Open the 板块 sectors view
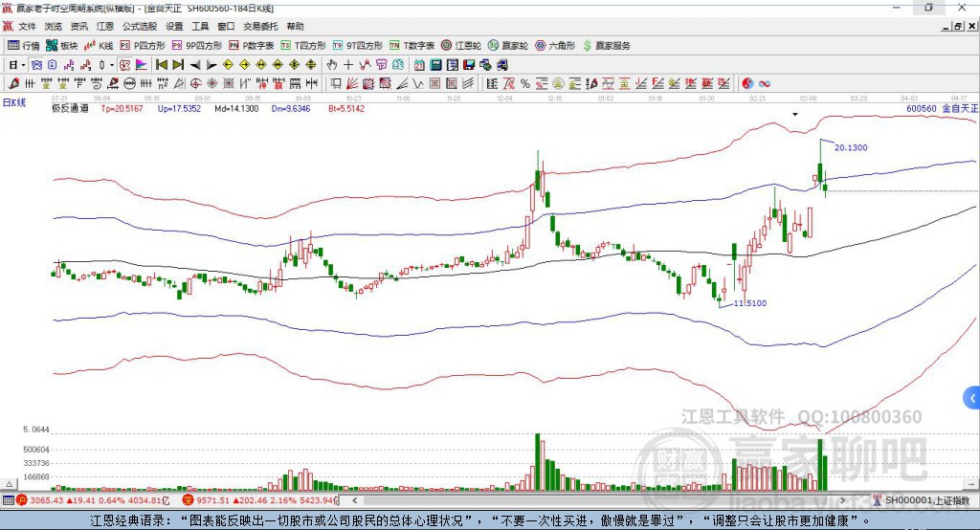Screen dimensions: 980x530 click(x=62, y=46)
